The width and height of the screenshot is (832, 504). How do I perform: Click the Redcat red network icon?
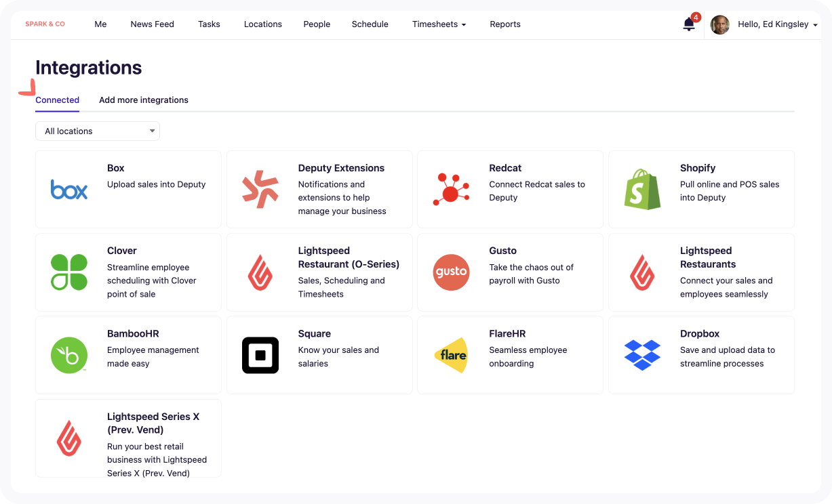[x=451, y=190]
